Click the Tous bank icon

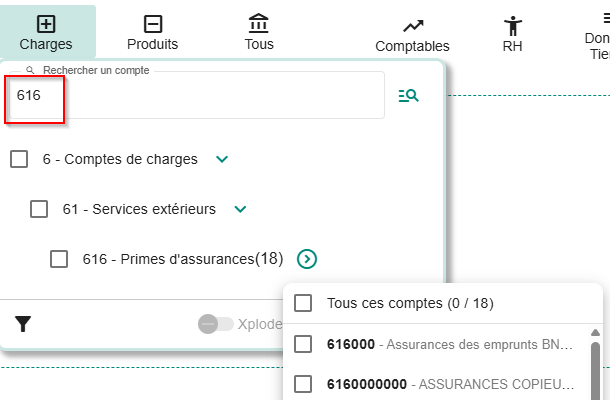(259, 24)
